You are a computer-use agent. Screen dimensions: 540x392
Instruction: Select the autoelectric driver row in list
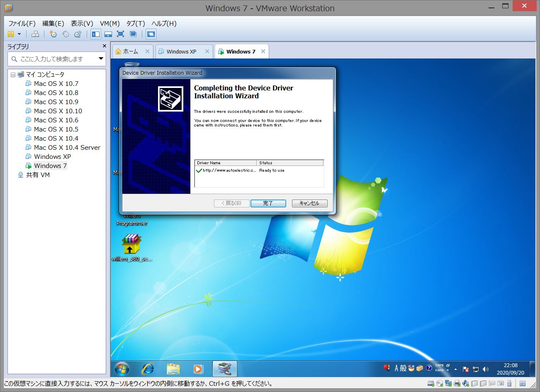tap(259, 170)
